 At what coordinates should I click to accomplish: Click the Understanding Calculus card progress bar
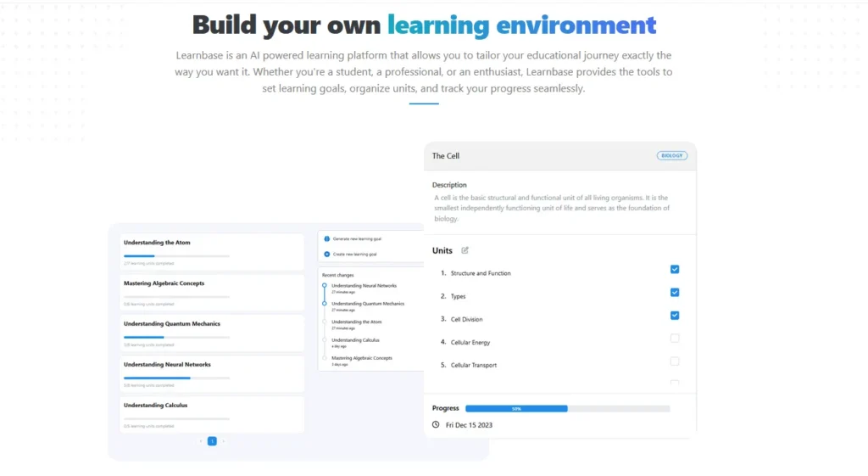pyautogui.click(x=176, y=418)
